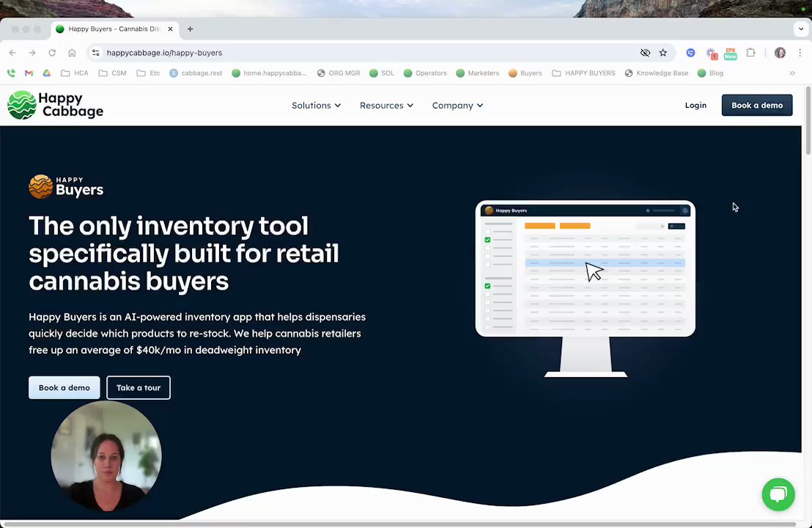Go forward using the browser forward arrow
812x528 pixels.
[x=32, y=53]
